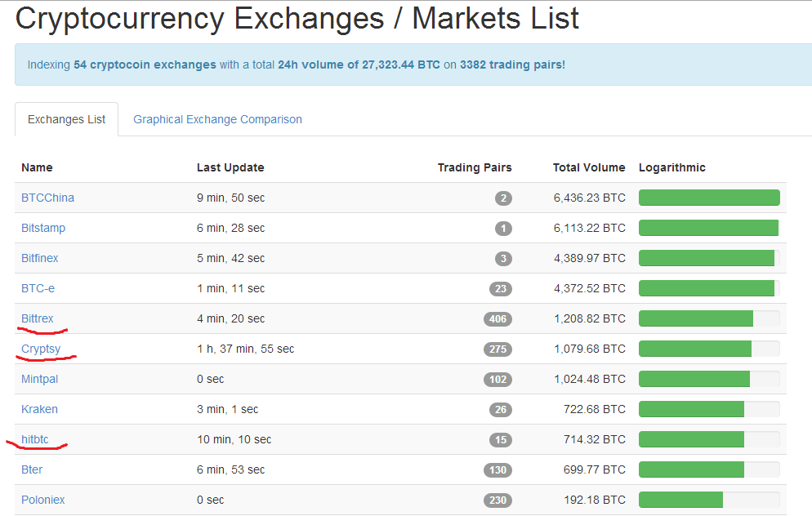812x516 pixels.
Task: Click the 1,208.82 BTC volume value
Action: coord(589,318)
